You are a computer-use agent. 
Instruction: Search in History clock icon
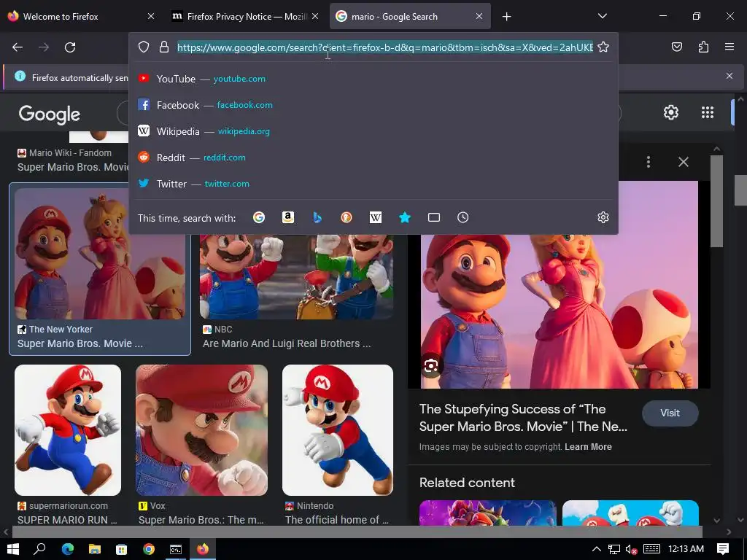(462, 217)
